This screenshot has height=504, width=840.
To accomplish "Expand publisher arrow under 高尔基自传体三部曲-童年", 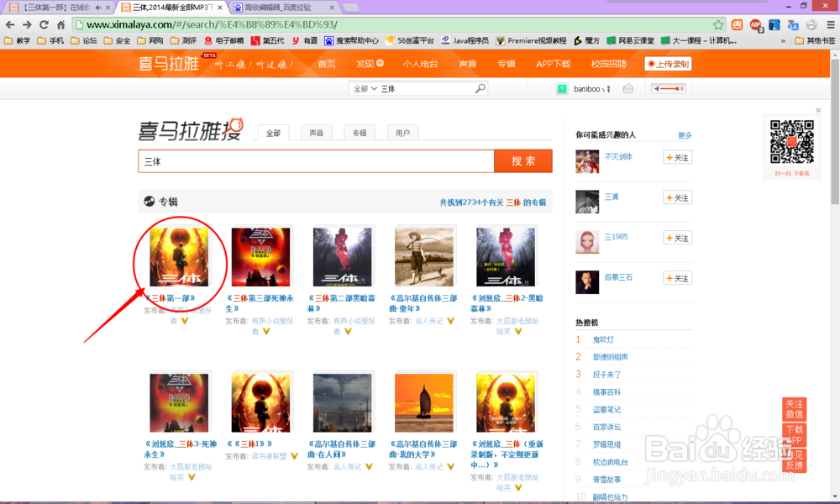I will pos(450,321).
